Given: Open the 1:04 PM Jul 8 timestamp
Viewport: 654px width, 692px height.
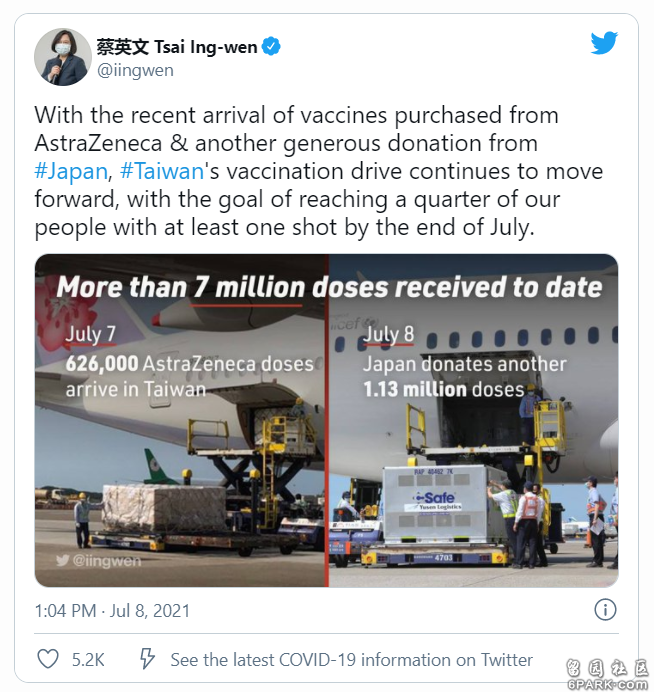Looking at the screenshot, I should point(112,611).
